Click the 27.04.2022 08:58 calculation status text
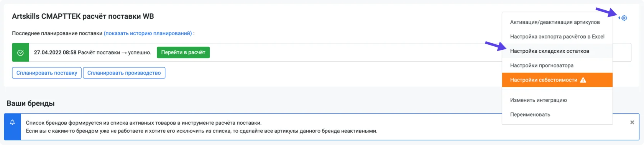The height and width of the screenshot is (145, 644). (x=92, y=52)
